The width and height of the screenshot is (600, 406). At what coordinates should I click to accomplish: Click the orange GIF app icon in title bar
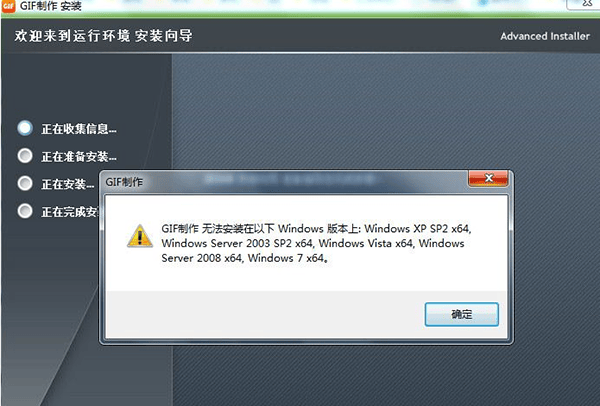pyautogui.click(x=8, y=6)
